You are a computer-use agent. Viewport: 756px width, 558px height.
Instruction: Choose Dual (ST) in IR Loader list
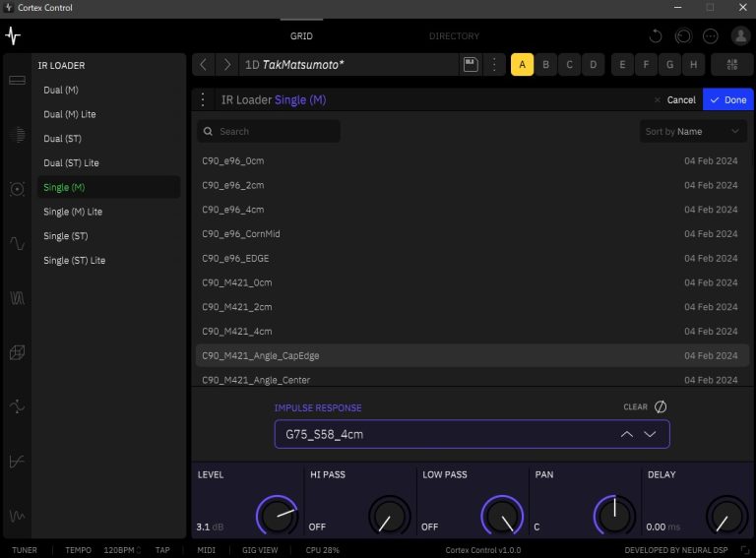[62, 139]
